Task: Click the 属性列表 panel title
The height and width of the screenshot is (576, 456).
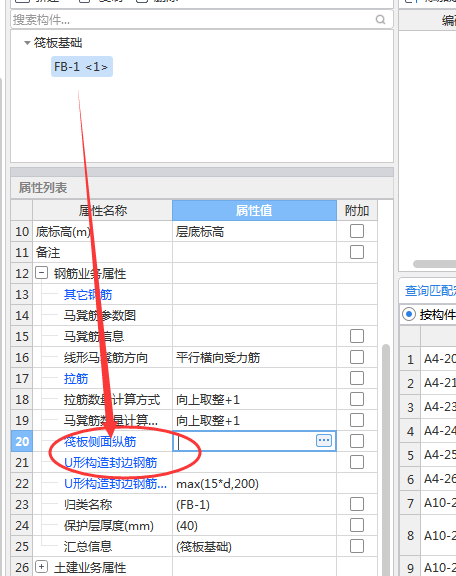Action: tap(43, 188)
